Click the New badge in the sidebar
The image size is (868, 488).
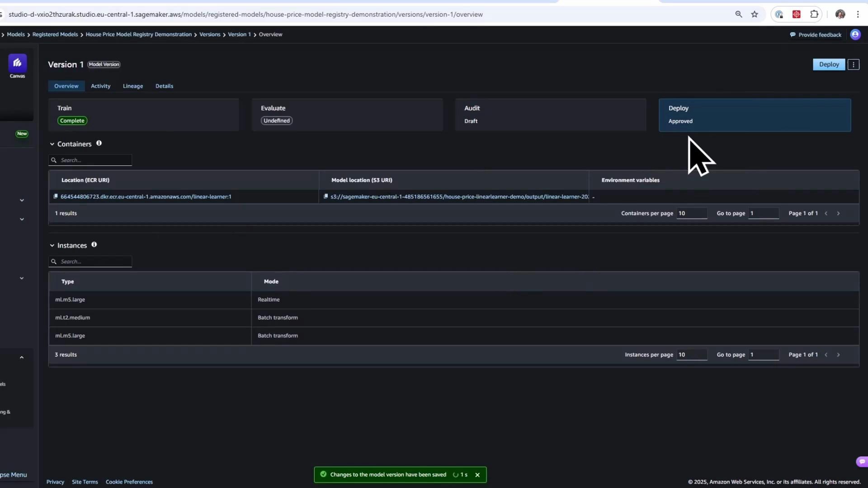coord(22,134)
